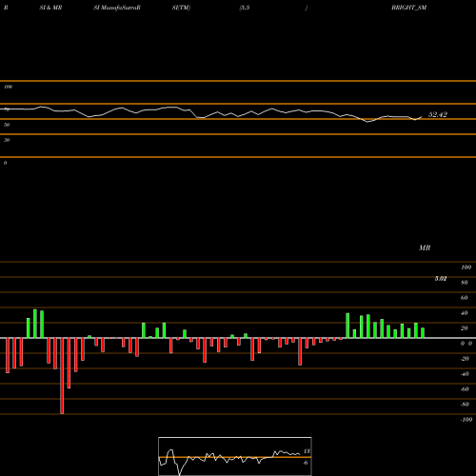Click the RSI axis label 30

(x=7, y=140)
